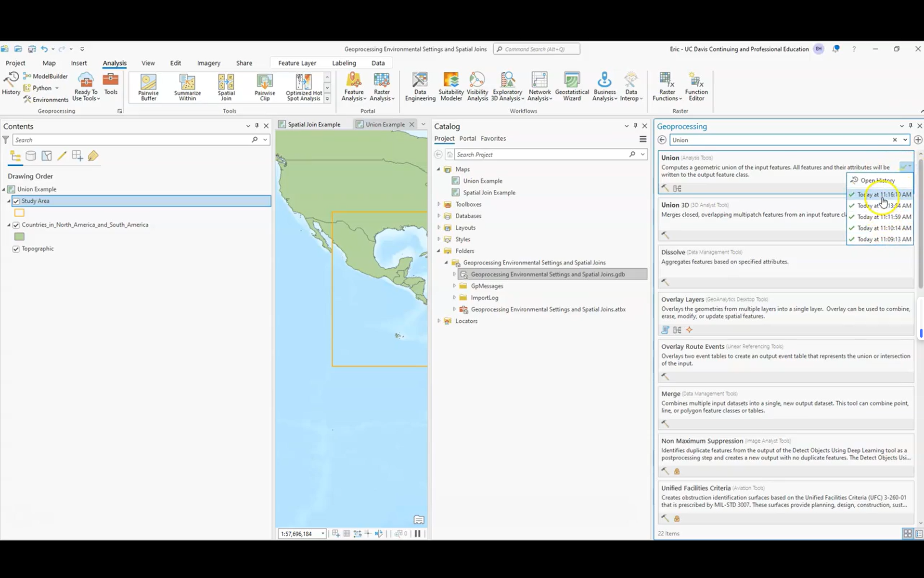Screen dimensions: 924x578
Task: Click the Geoprocessing pane add button
Action: 918,140
